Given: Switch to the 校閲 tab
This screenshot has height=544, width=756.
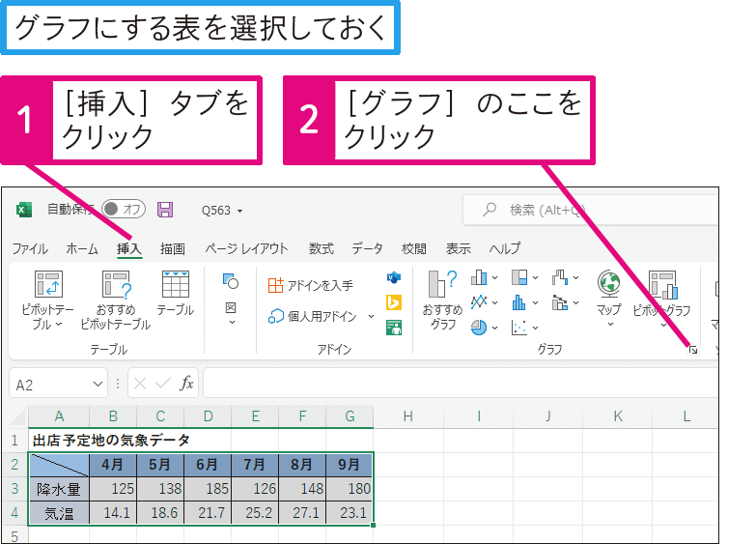Looking at the screenshot, I should pos(413,248).
